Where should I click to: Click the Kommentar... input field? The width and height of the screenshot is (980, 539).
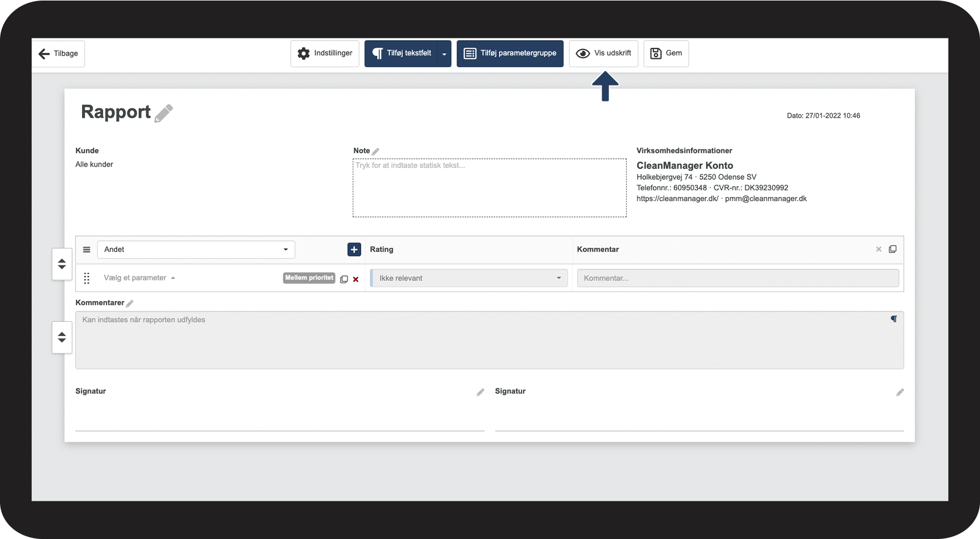[738, 278]
